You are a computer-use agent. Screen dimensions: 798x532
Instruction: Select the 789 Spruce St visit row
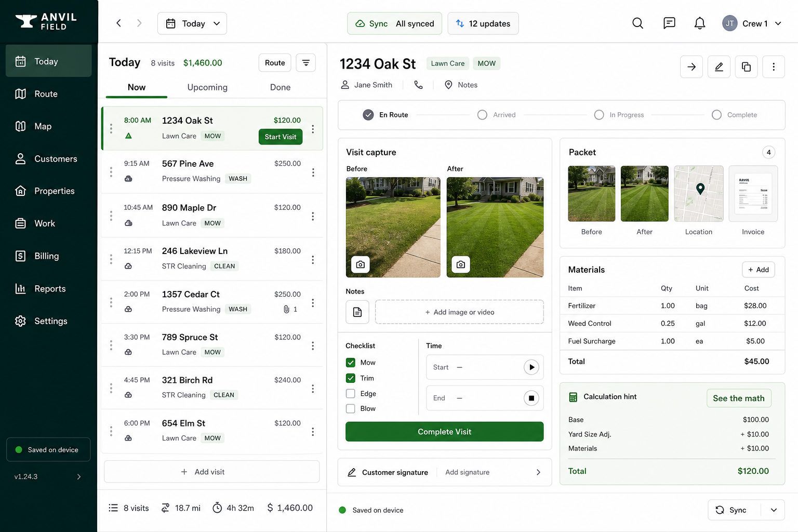[x=212, y=345]
